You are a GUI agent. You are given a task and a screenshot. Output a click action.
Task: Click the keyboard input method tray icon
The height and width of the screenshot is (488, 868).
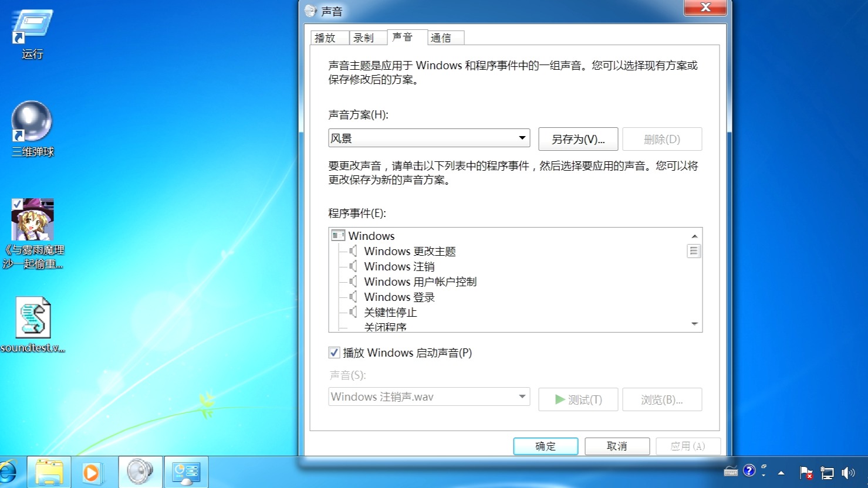pos(731,471)
